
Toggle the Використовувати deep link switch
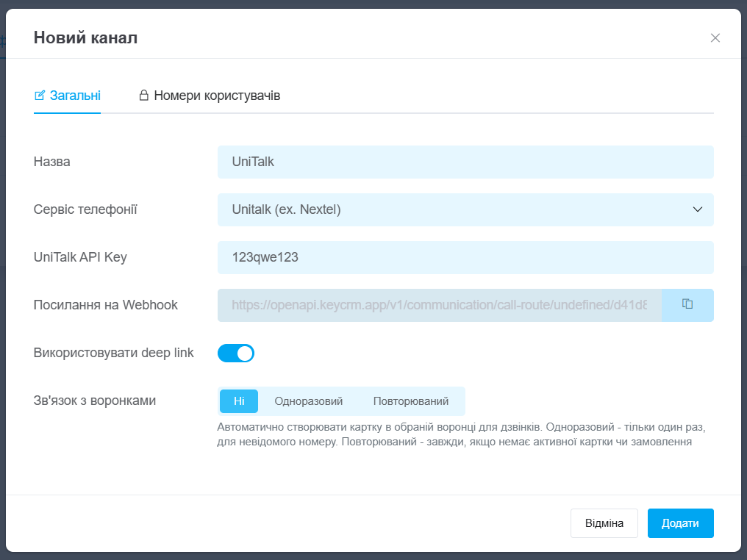tap(235, 353)
